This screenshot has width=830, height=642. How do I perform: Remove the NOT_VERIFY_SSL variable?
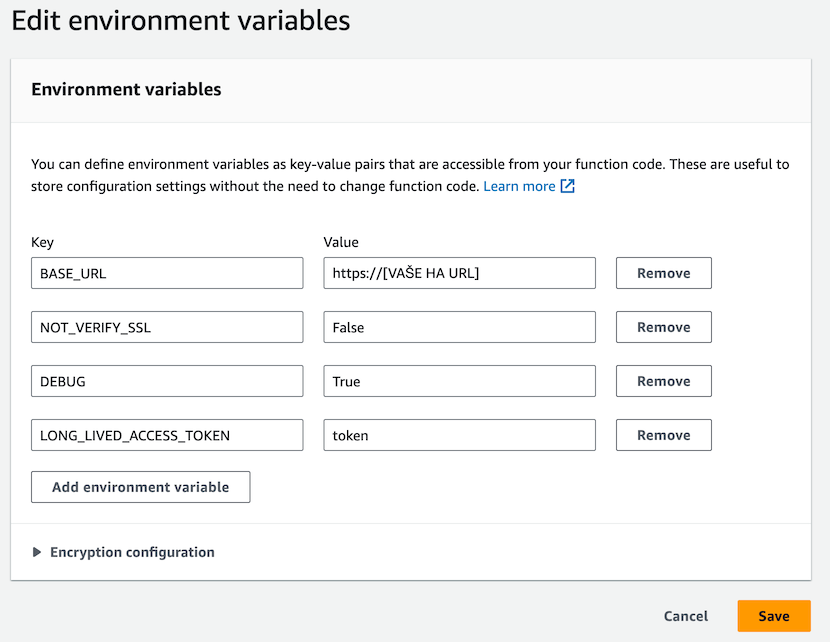point(663,327)
